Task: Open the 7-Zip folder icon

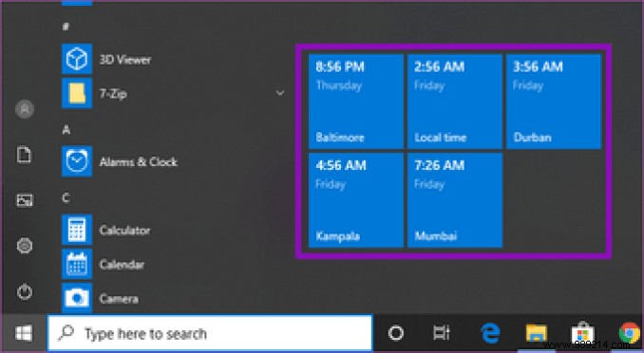Action: pyautogui.click(x=77, y=93)
